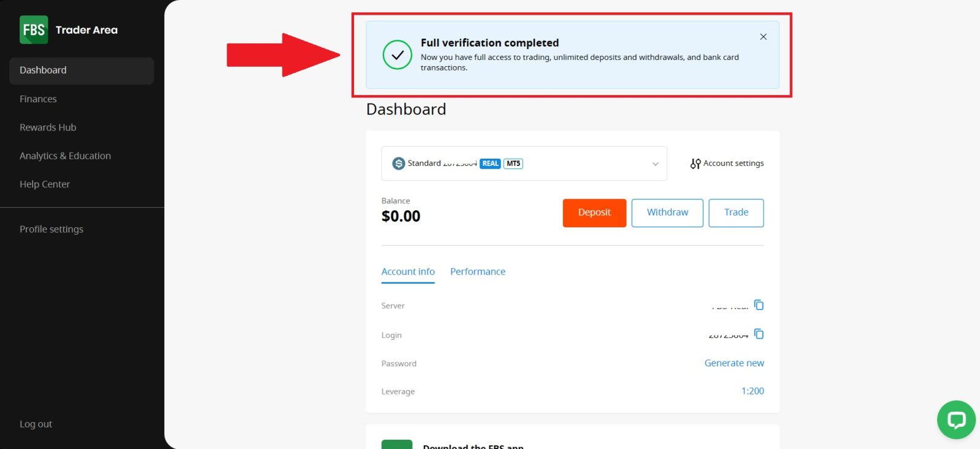980x449 pixels.
Task: Log out of Trader Area
Action: tap(36, 424)
